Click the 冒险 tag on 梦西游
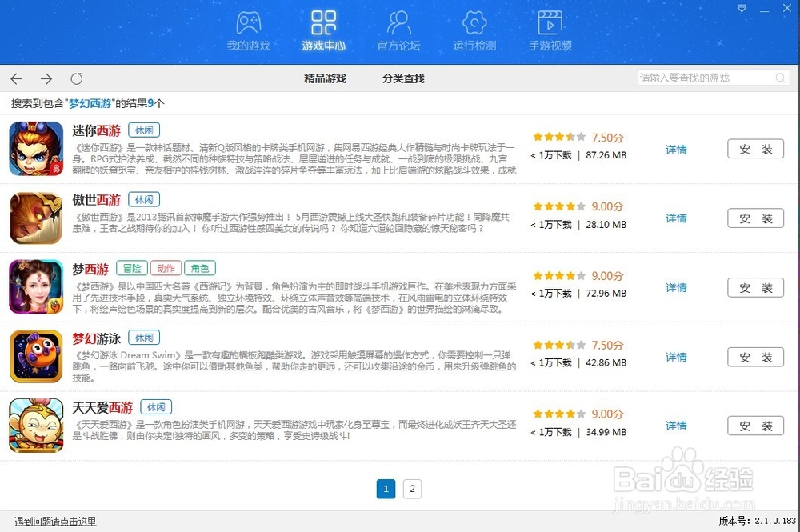The width and height of the screenshot is (800, 532). pos(134,268)
